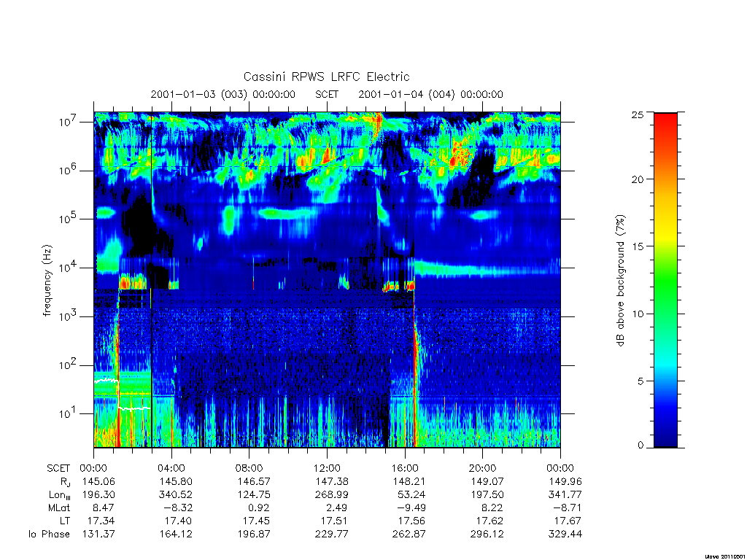Click the MLat value -8.32
747x560 pixels.
tap(179, 508)
